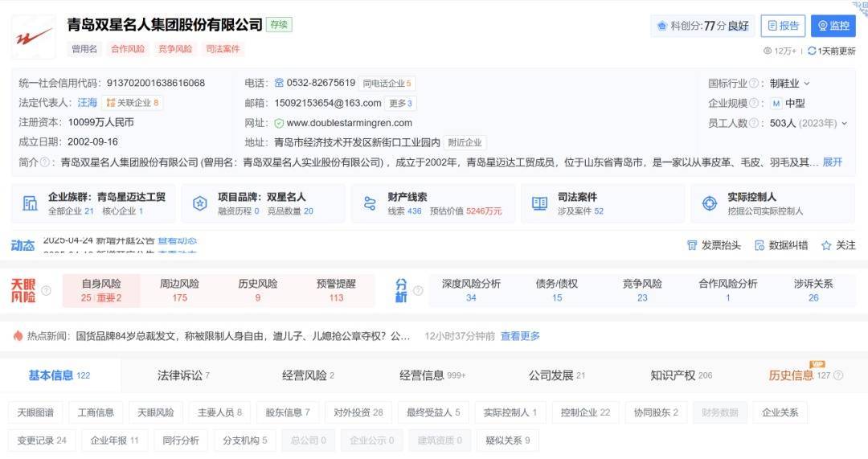Click the 关注 star button
868x459 pixels.
[838, 245]
